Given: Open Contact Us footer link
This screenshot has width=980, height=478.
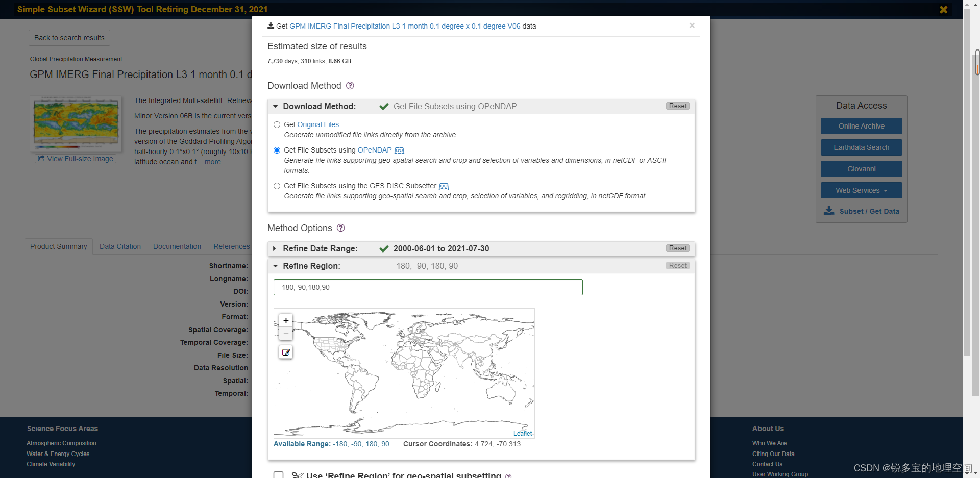Looking at the screenshot, I should click(767, 464).
